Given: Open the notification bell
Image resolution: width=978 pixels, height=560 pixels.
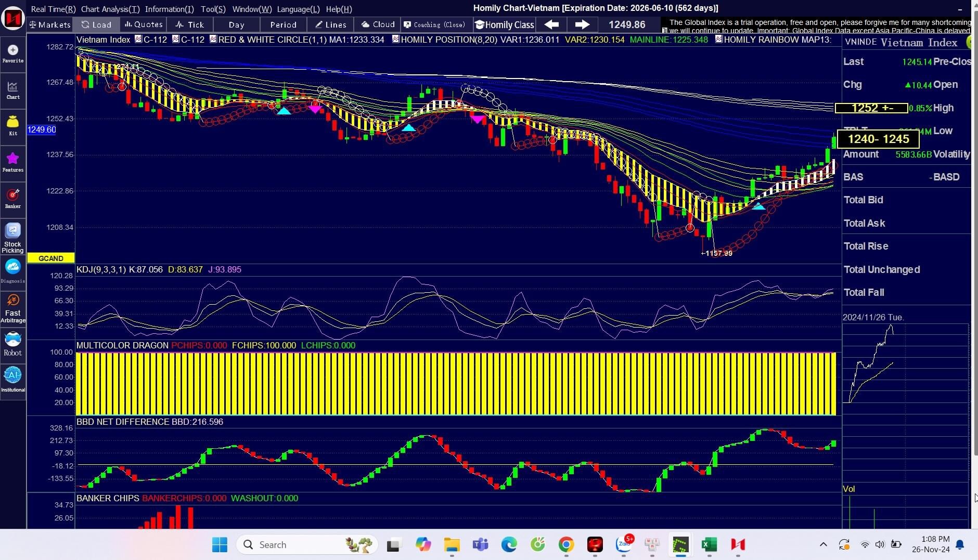Looking at the screenshot, I should pos(960,544).
